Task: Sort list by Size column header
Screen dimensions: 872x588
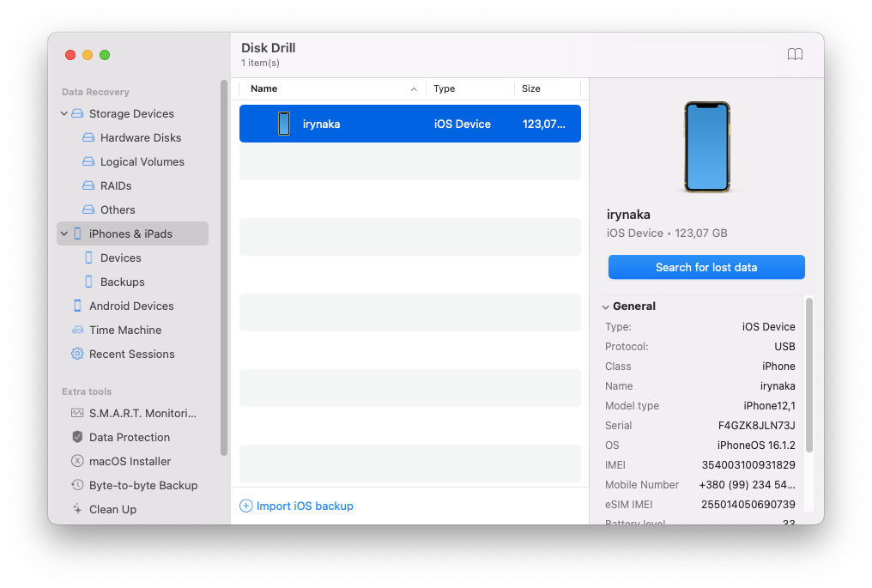Action: pyautogui.click(x=548, y=88)
